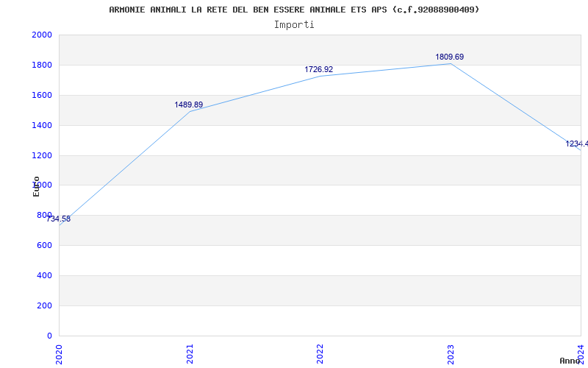Click the chart title ARMONIE ANIMALI LA RETE
The height and width of the screenshot is (368, 588).
coord(294,10)
